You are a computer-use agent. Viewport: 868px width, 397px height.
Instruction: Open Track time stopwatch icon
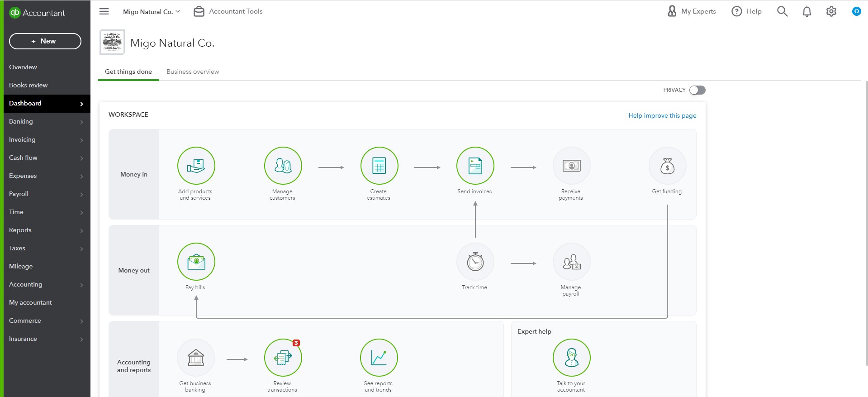pyautogui.click(x=475, y=262)
